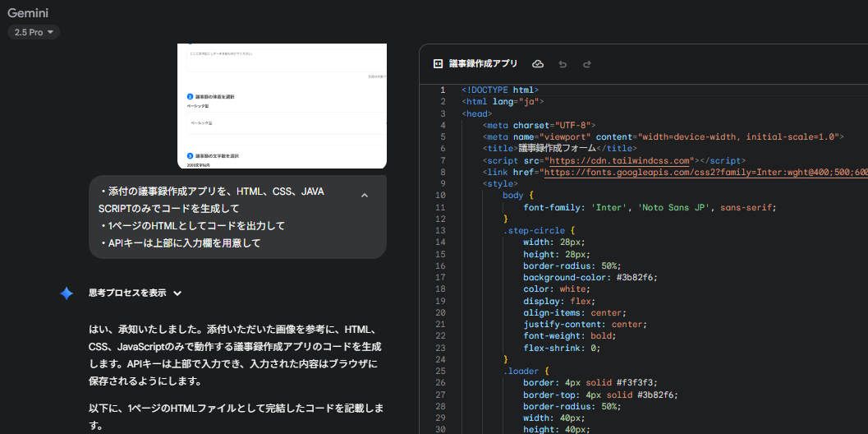Screen dimensions: 868x434
Task: Click the code icon beside 議事録作成アプリ
Action: coord(438,63)
